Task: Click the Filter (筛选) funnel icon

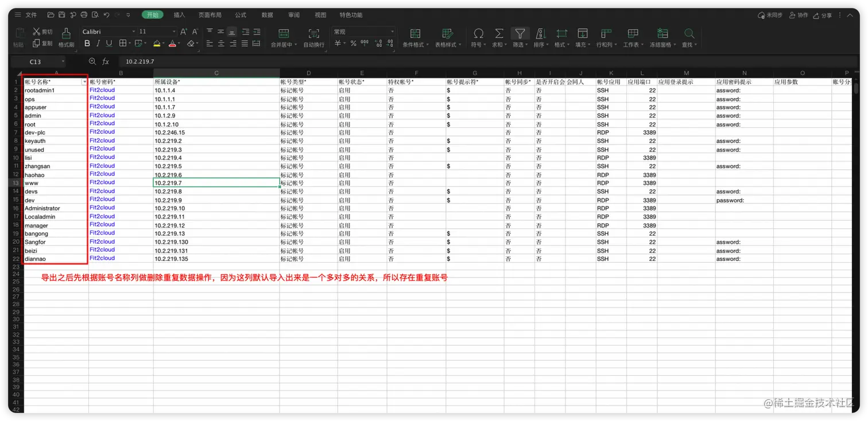Action: tap(520, 33)
